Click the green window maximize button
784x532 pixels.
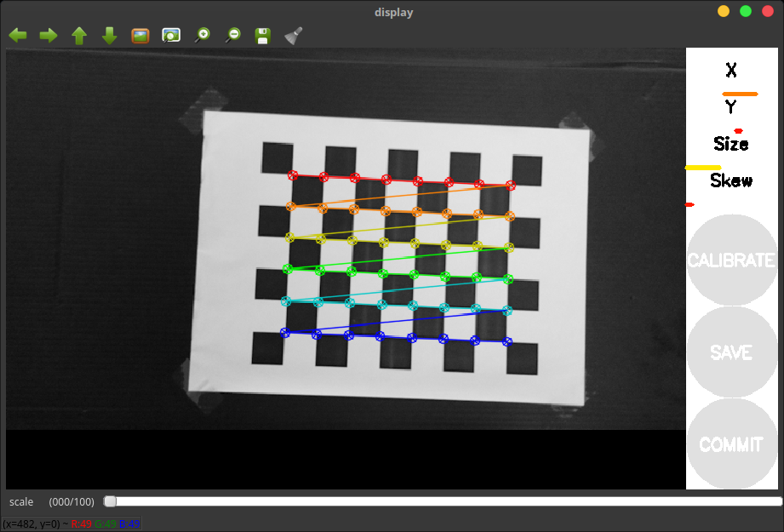[x=746, y=11]
